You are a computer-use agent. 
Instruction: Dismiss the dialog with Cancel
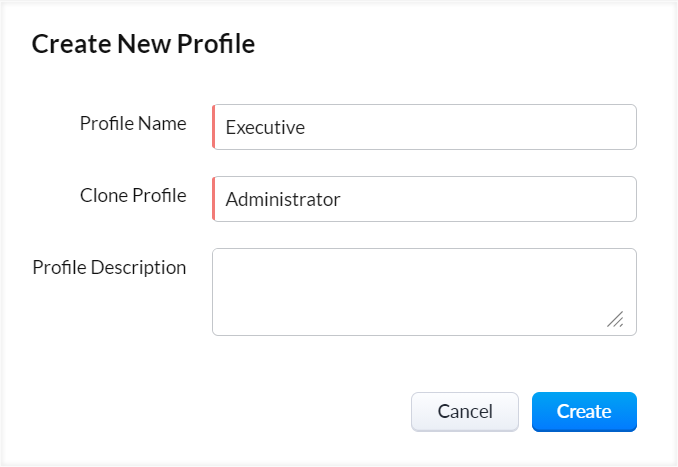coord(465,411)
